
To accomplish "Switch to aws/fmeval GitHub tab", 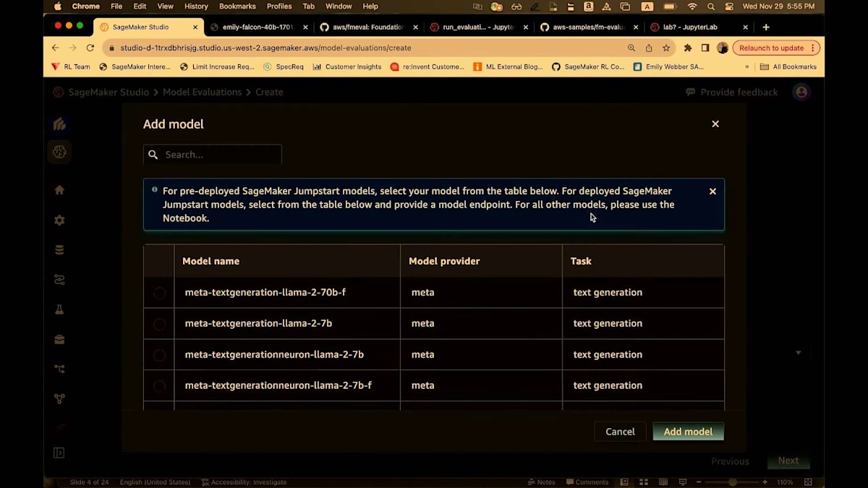I will (x=368, y=27).
